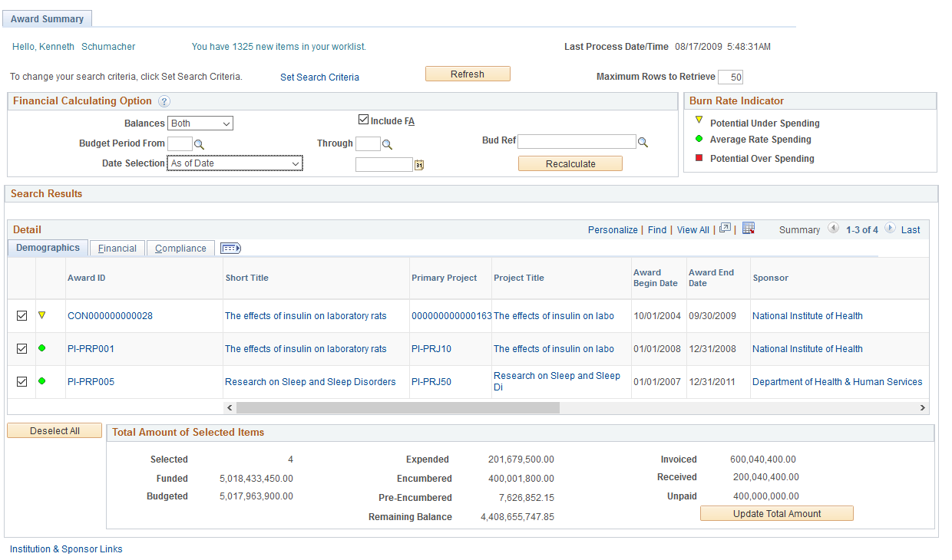The height and width of the screenshot is (560, 952).
Task: Click Update Total Amount button
Action: click(777, 514)
